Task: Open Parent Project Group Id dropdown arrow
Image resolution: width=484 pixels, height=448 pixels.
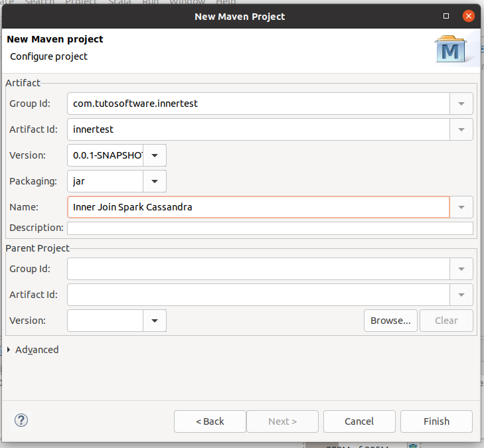Action: click(461, 269)
